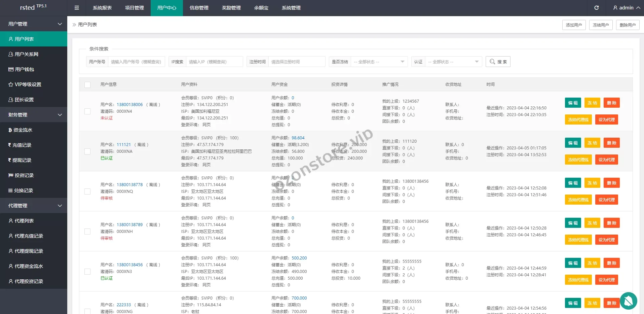Click the magnifier search button
The height and width of the screenshot is (314, 644).
point(498,62)
